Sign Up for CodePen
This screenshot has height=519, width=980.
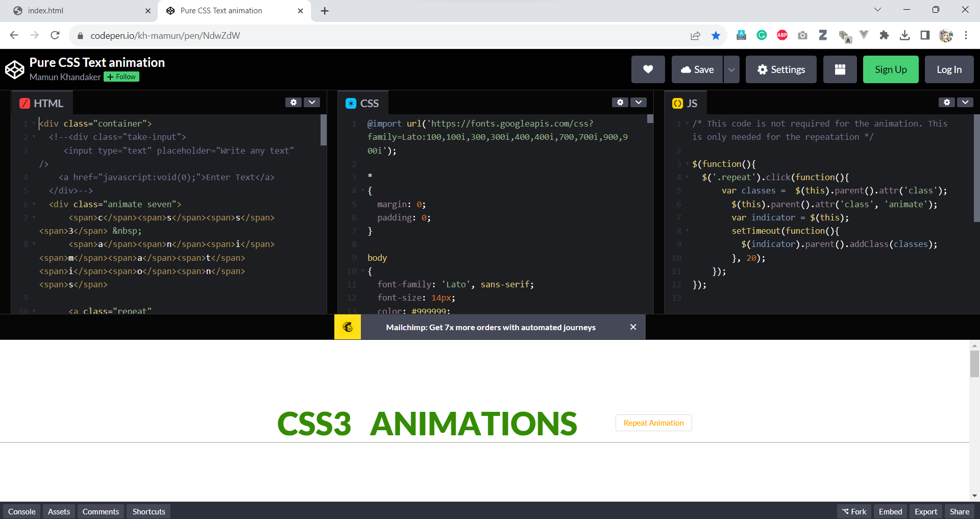(x=890, y=69)
